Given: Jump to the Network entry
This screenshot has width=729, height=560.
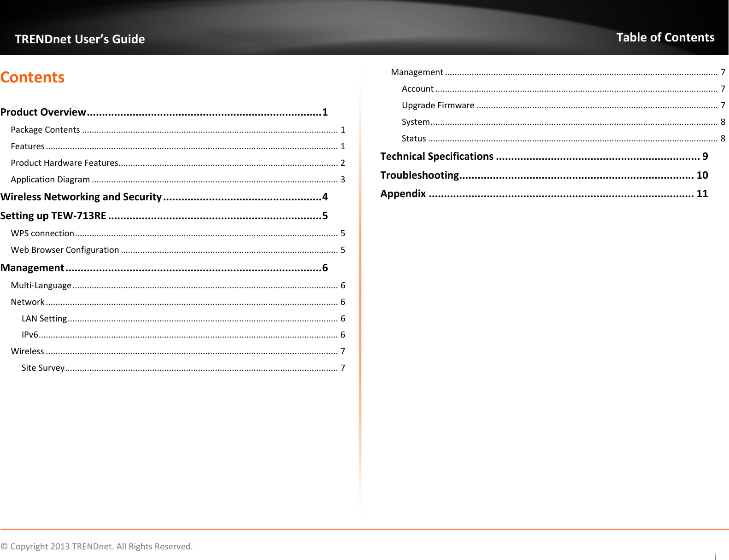Looking at the screenshot, I should tap(178, 302).
